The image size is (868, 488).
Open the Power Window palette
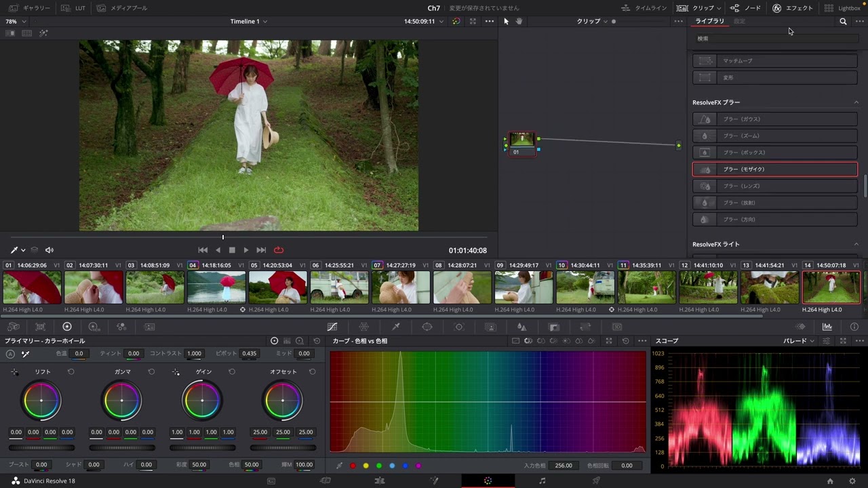point(427,327)
